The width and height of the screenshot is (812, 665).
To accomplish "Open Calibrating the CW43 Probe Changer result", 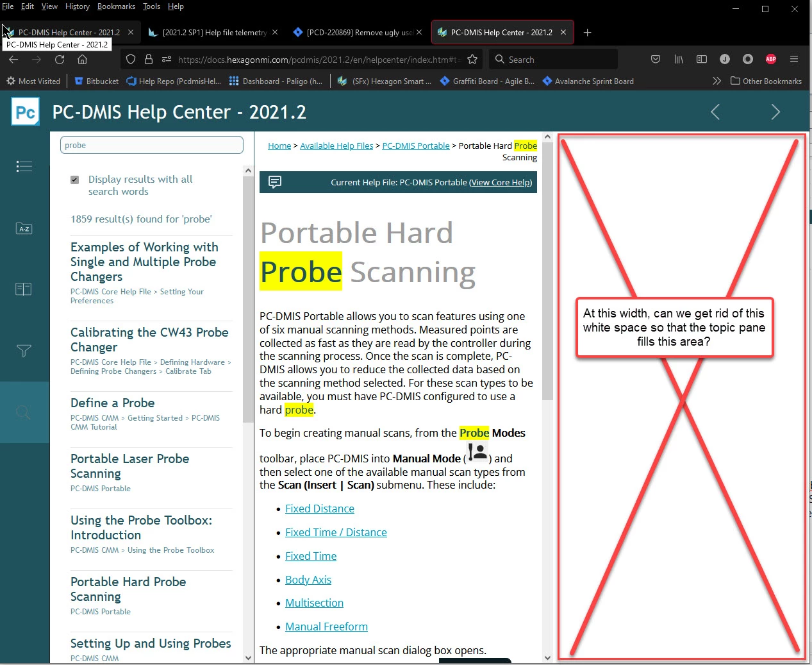I will (149, 340).
